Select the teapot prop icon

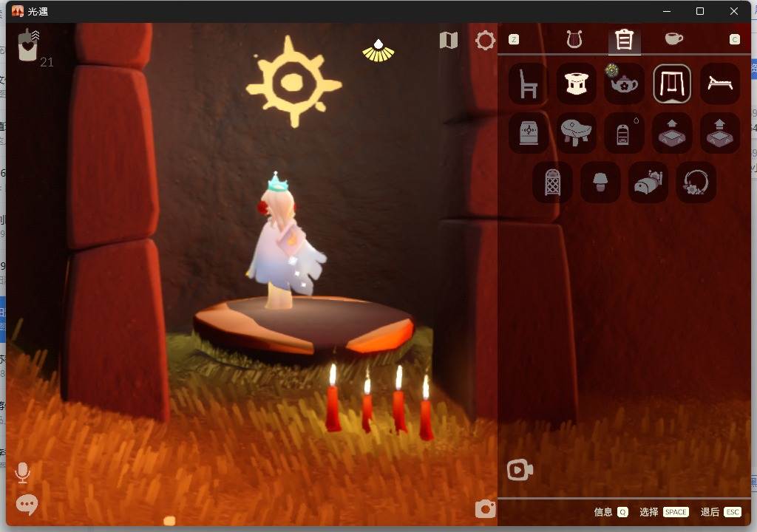coord(624,84)
